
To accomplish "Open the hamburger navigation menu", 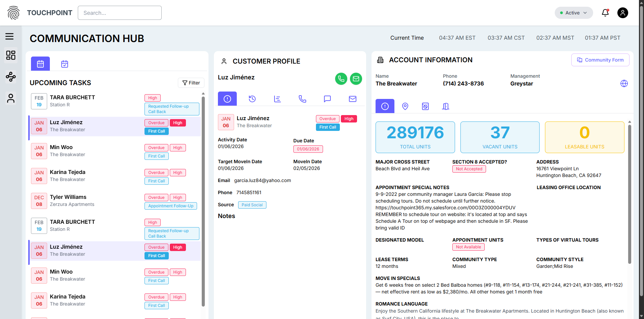I will pyautogui.click(x=10, y=36).
